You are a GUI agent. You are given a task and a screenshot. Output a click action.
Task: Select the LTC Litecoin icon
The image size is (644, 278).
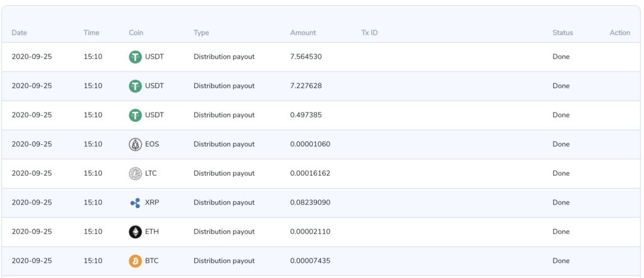[135, 174]
